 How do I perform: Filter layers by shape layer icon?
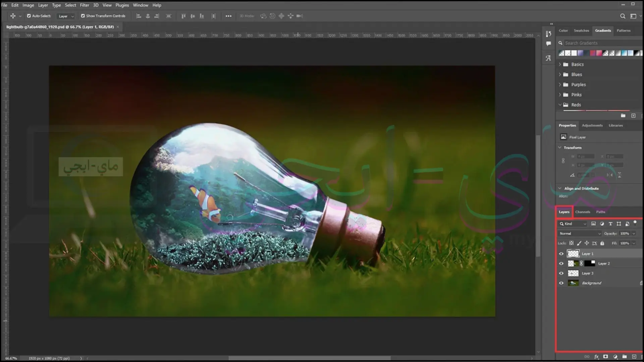coord(619,224)
